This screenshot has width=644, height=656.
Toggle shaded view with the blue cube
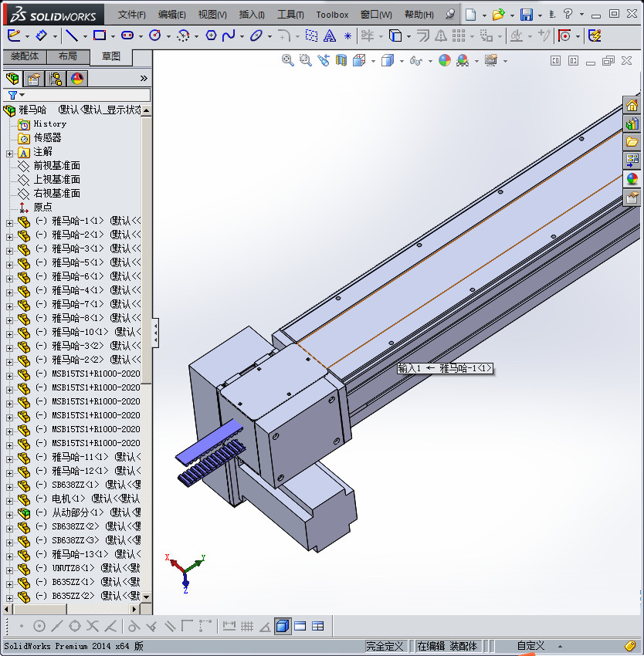[x=283, y=626]
